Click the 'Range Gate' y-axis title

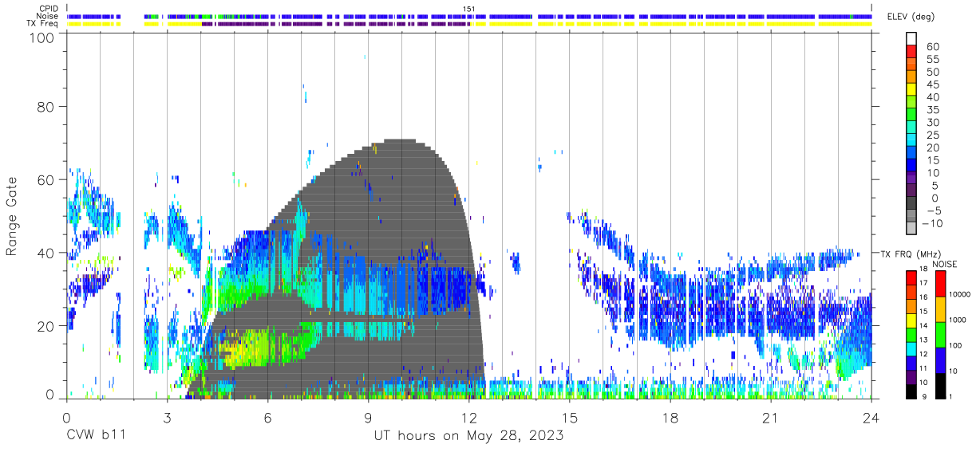coord(12,216)
